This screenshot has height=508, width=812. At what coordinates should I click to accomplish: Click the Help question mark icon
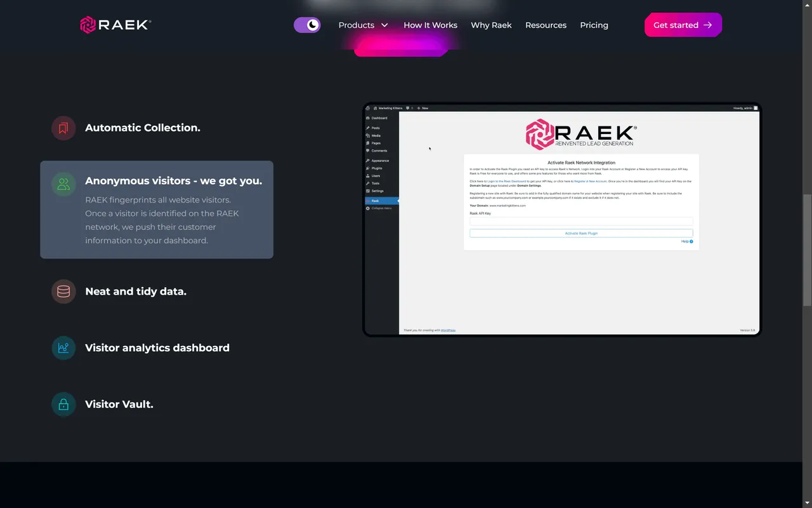[x=691, y=241]
